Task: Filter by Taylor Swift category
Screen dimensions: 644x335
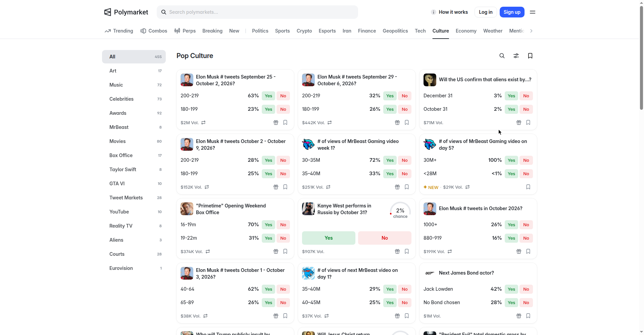Action: click(134, 170)
